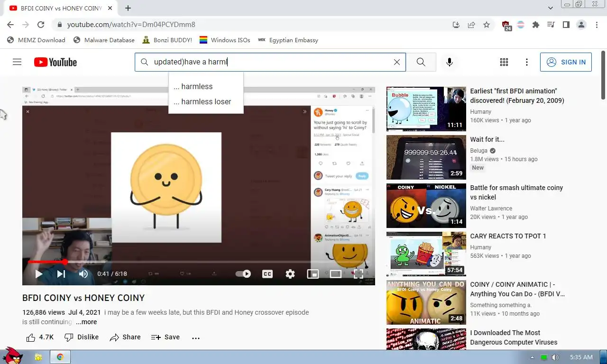Select the BFDI COINY vs HONEY COINY tab
The image size is (607, 364).
coord(61,8)
